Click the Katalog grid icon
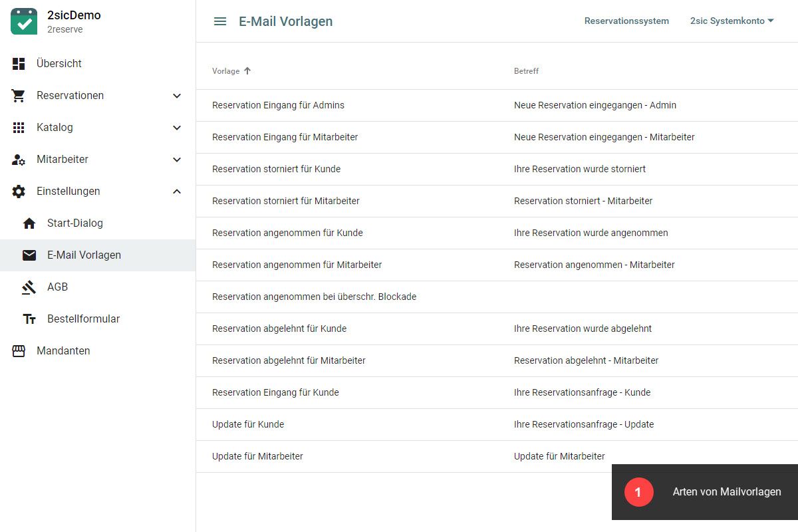Viewport: 798px width, 532px height. pos(19,128)
